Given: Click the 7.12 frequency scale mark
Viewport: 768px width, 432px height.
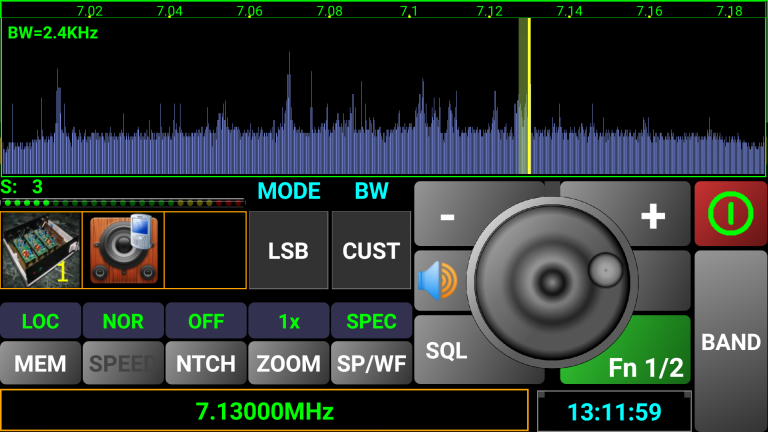Looking at the screenshot, I should coord(489,11).
